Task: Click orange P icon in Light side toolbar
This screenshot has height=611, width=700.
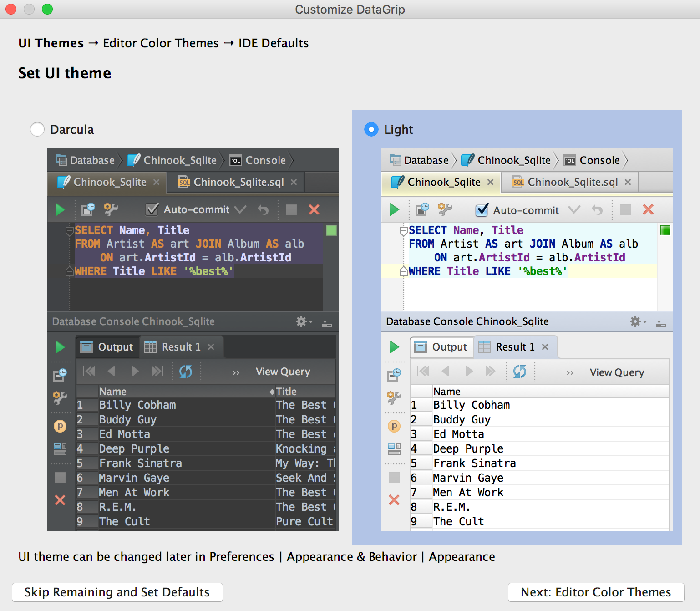Action: pyautogui.click(x=394, y=426)
